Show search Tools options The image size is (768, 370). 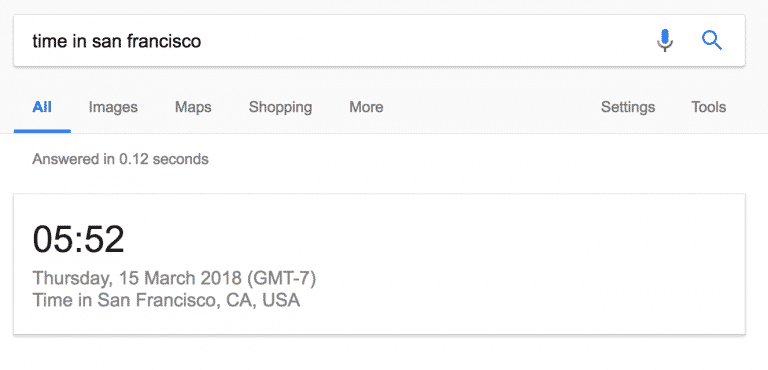pyautogui.click(x=708, y=107)
